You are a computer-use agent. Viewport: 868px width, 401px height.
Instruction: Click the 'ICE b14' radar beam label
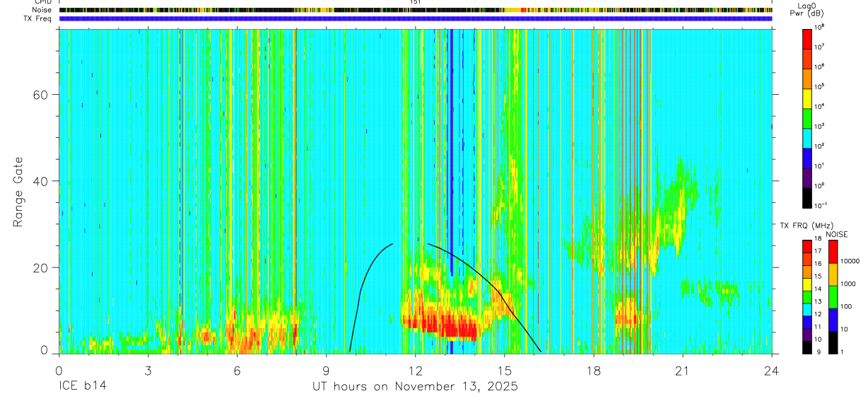point(81,387)
